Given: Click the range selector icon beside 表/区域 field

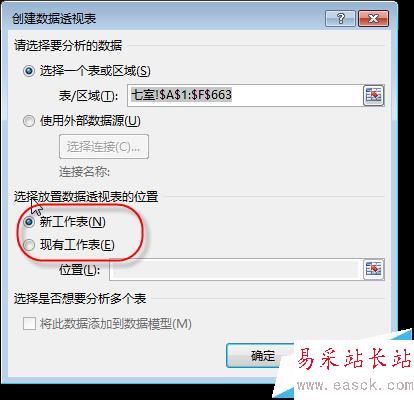Looking at the screenshot, I should [373, 95].
